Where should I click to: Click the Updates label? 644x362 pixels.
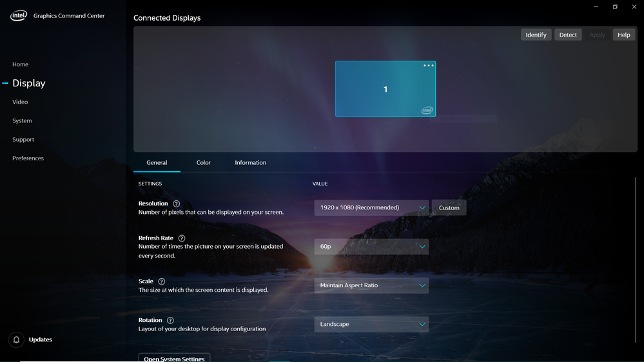40,339
